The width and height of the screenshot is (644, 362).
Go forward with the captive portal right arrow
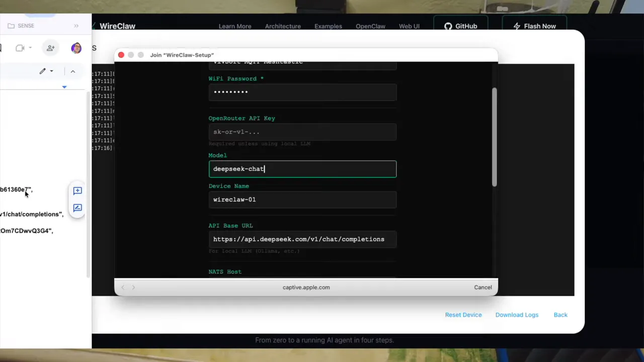pos(133,287)
